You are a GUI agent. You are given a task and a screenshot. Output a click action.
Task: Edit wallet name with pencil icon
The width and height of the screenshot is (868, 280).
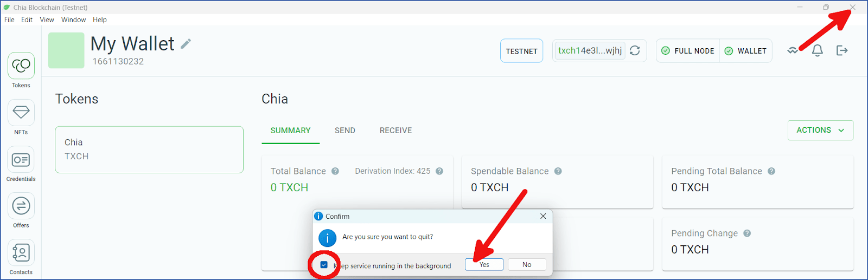(186, 44)
